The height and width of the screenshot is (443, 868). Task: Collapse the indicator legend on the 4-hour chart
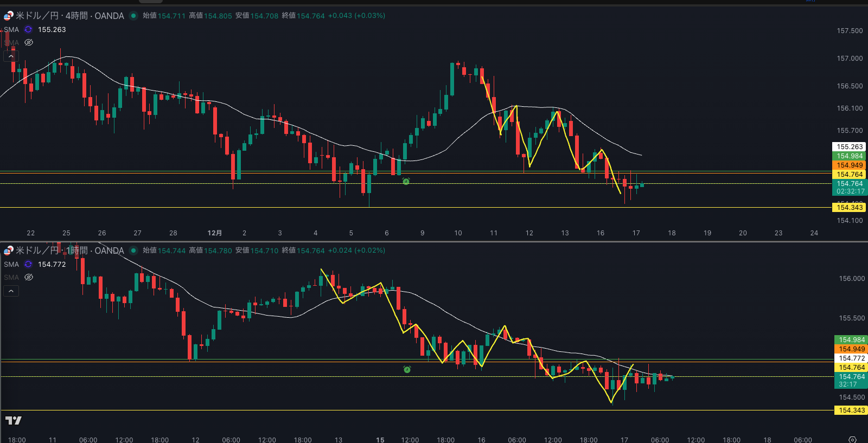(11, 56)
